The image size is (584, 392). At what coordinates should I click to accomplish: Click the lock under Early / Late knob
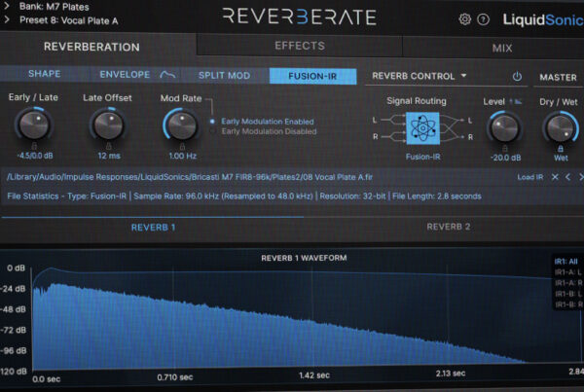click(x=34, y=146)
